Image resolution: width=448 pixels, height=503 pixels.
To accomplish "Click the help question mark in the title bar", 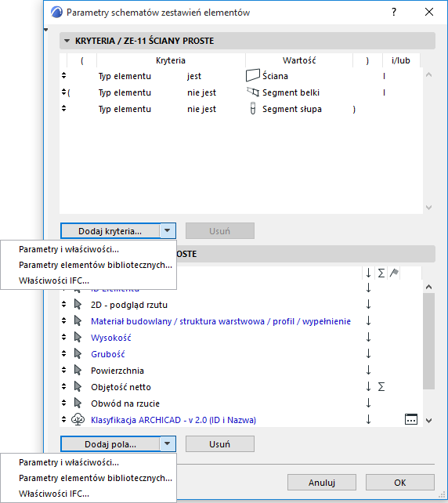I will pyautogui.click(x=394, y=13).
